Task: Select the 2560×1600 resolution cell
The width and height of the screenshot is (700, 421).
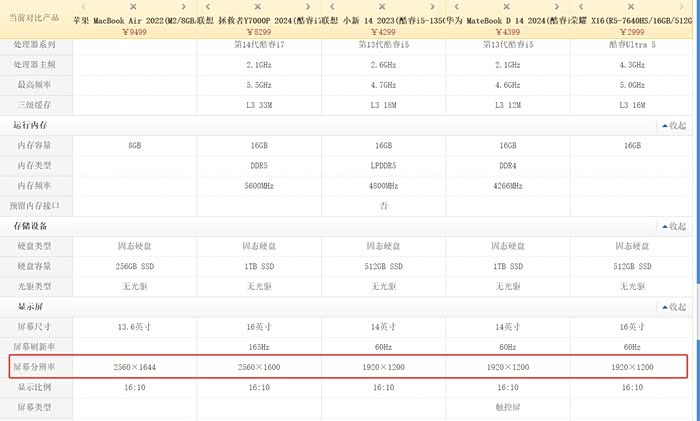Action: coord(259,367)
